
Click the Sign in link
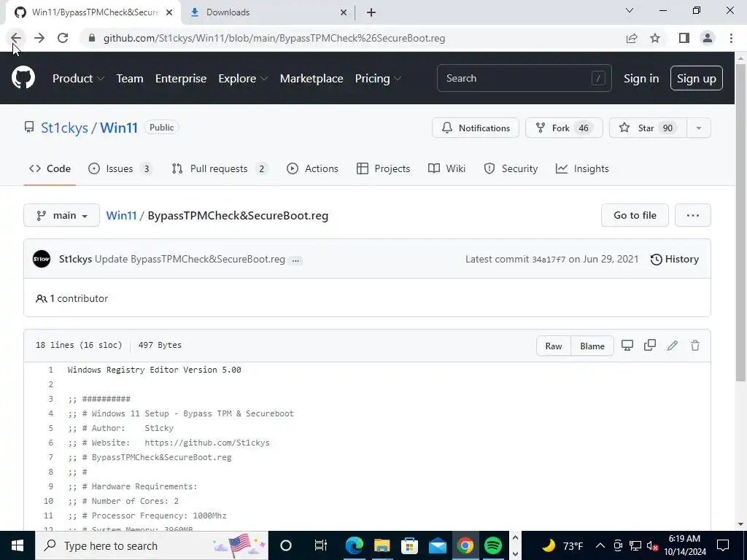tap(641, 79)
